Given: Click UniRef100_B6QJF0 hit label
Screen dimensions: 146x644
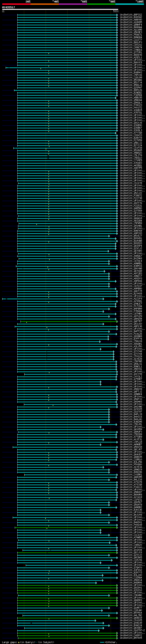Looking at the screenshot, I should (x=131, y=42).
